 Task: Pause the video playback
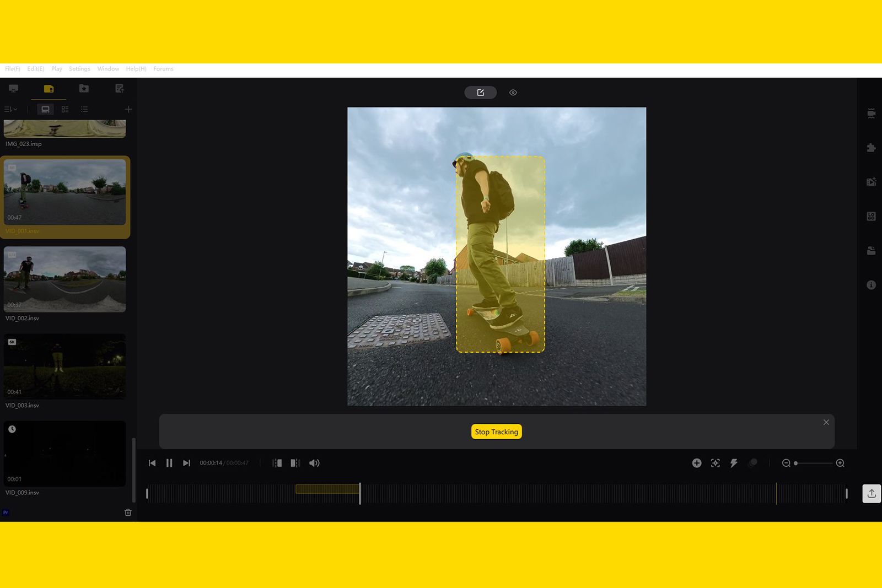coord(169,463)
